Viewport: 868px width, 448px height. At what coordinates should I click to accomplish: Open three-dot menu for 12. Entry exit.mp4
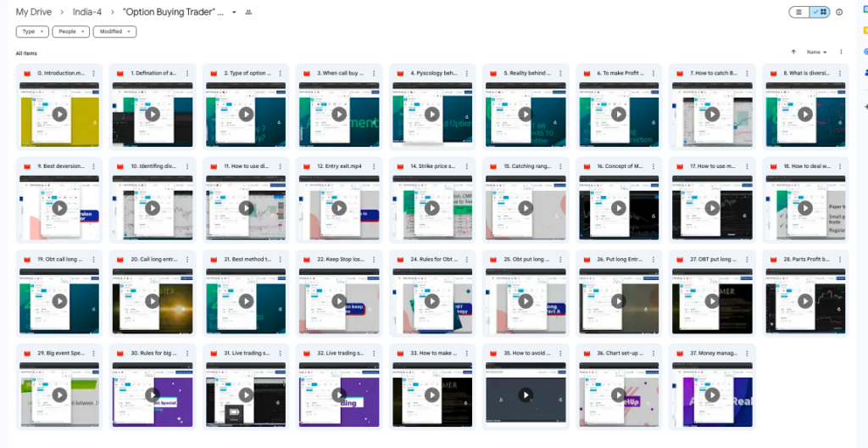374,166
